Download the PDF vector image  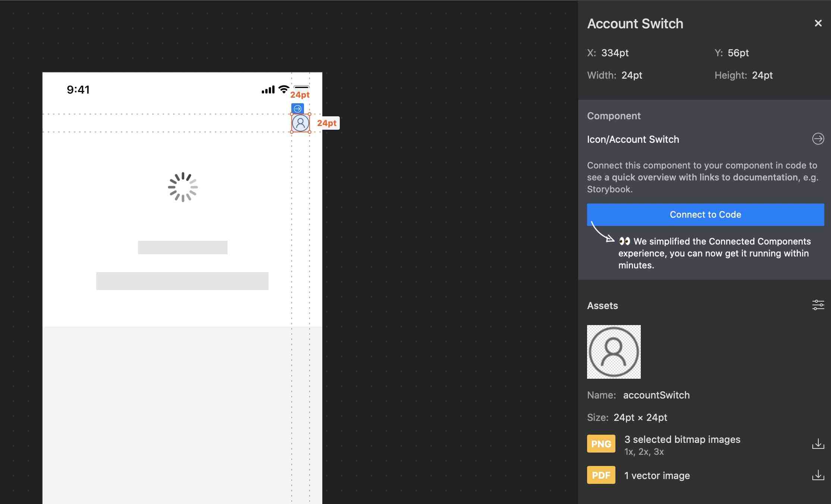818,475
